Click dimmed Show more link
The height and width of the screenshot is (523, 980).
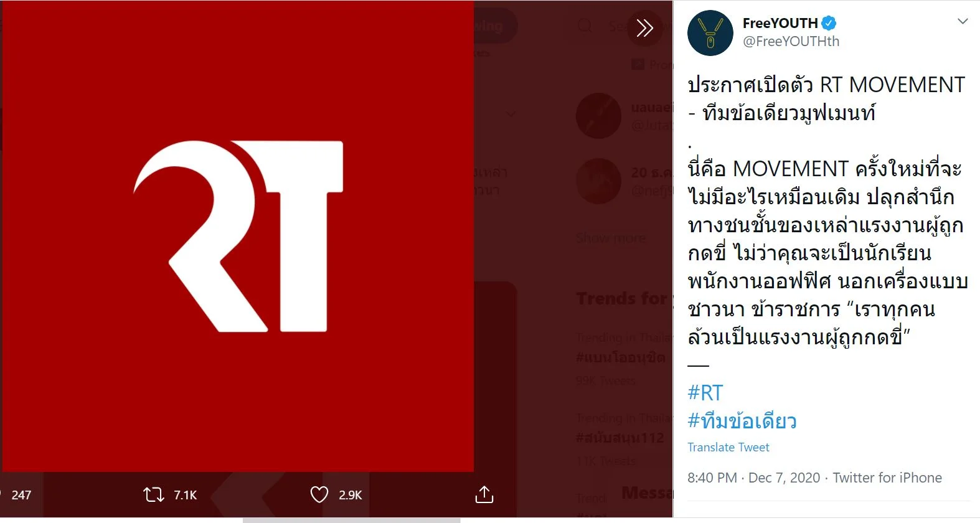pyautogui.click(x=611, y=238)
